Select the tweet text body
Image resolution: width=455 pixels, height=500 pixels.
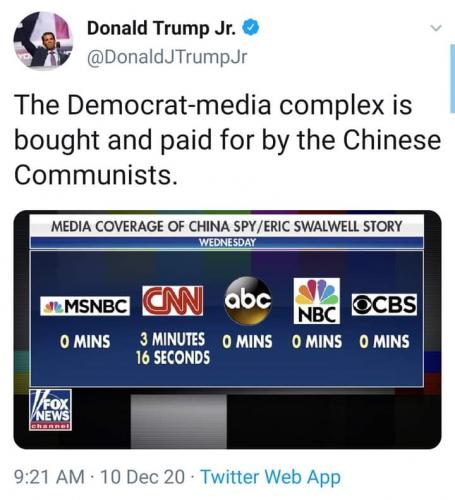point(227,140)
